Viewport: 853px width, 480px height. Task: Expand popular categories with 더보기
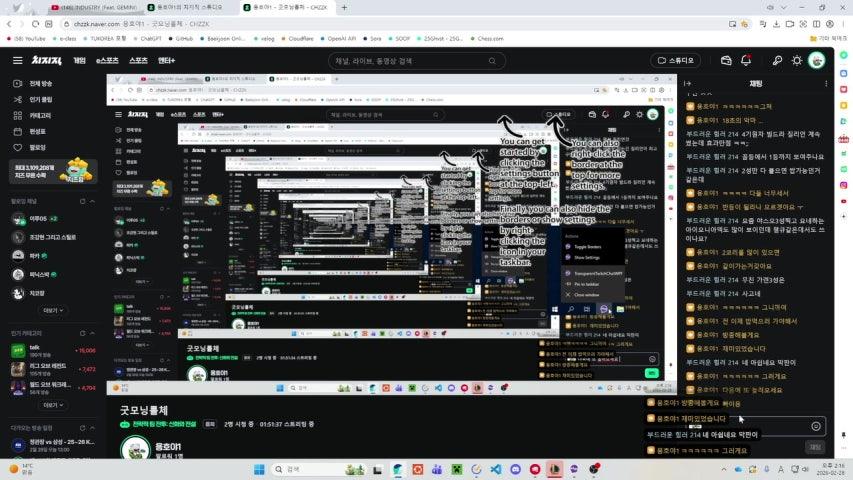click(x=53, y=405)
